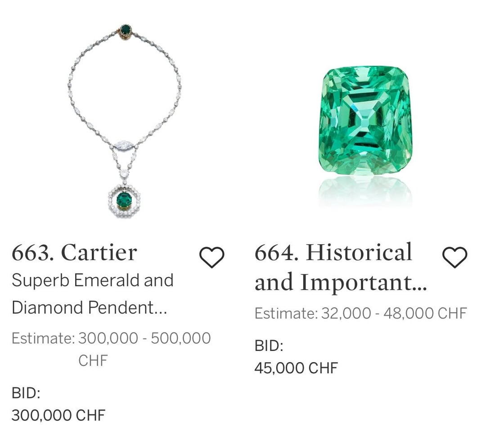The height and width of the screenshot is (448, 486).
Task: Open the '663. Cartier' lot title
Action: [74, 253]
